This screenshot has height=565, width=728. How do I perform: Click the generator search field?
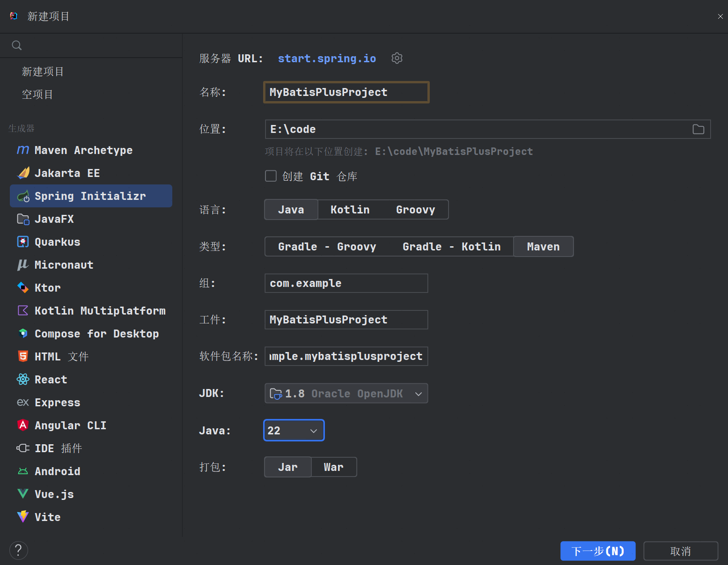pos(91,45)
